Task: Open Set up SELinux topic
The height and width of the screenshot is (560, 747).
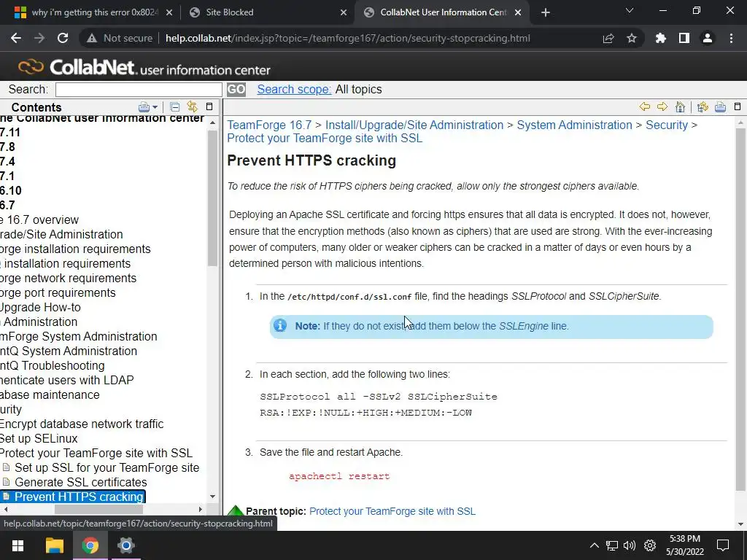Action: (39, 438)
